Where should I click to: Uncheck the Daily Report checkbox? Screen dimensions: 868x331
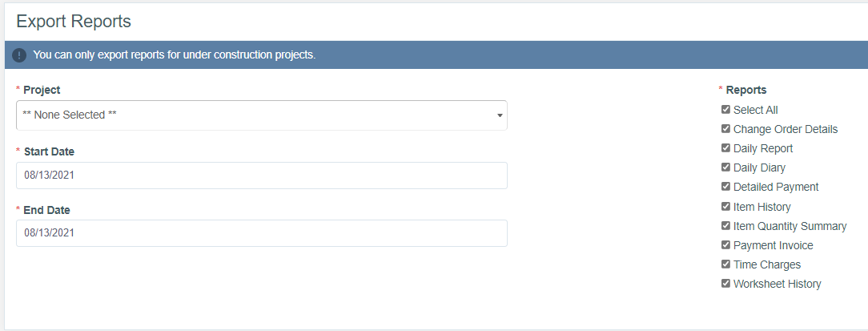pos(725,148)
